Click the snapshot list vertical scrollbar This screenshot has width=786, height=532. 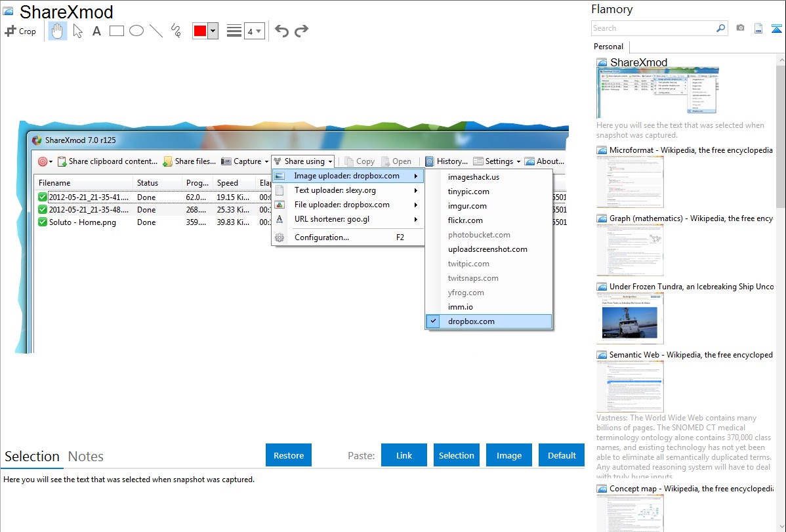pyautogui.click(x=781, y=135)
